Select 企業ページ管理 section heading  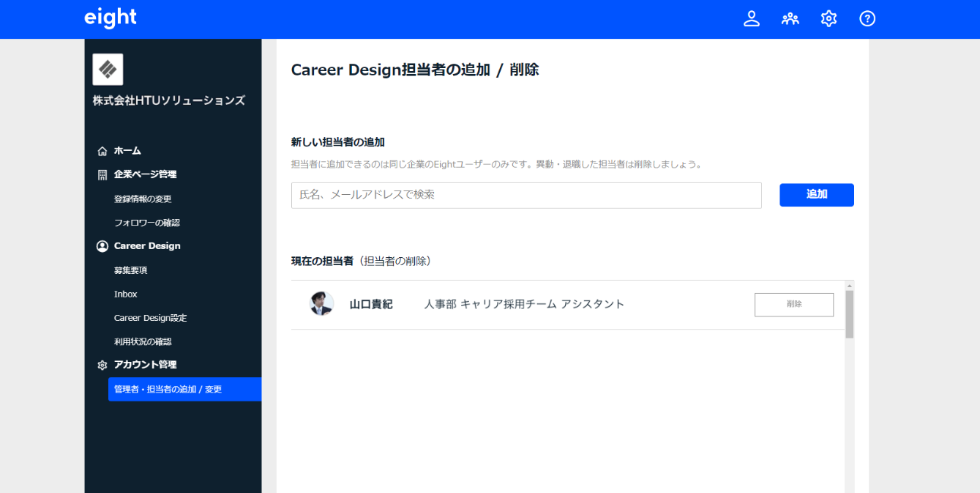tap(145, 174)
